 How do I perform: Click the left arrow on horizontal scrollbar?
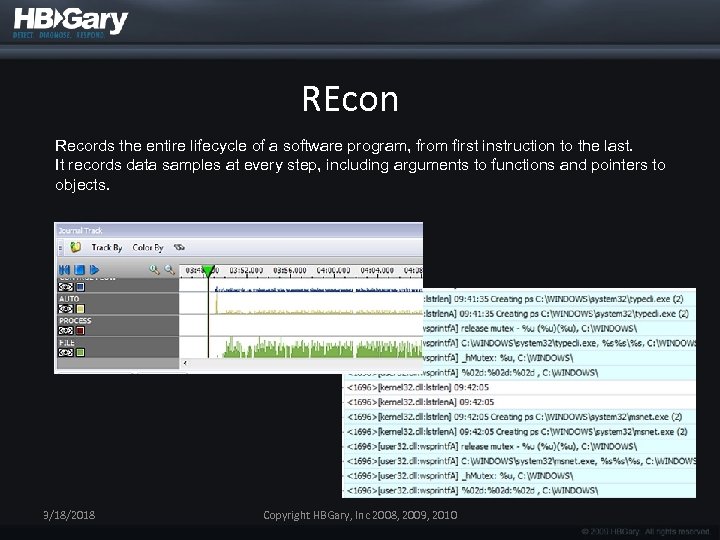185,363
